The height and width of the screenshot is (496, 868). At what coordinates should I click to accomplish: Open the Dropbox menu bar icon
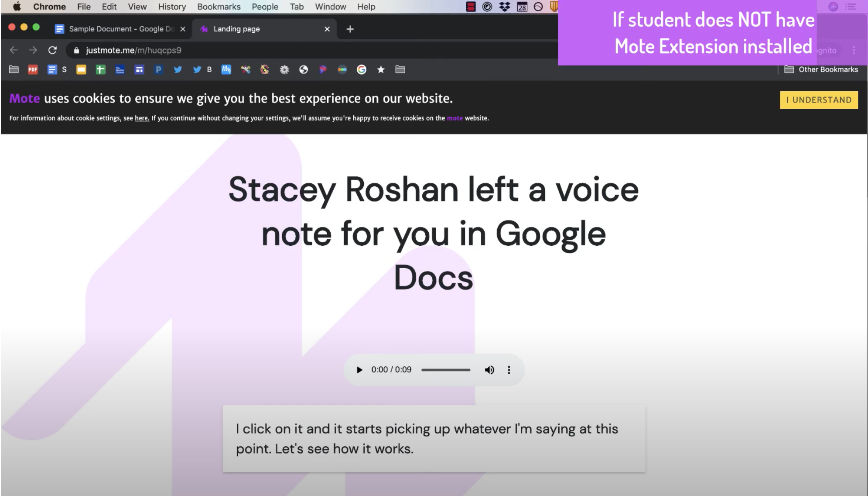point(505,7)
